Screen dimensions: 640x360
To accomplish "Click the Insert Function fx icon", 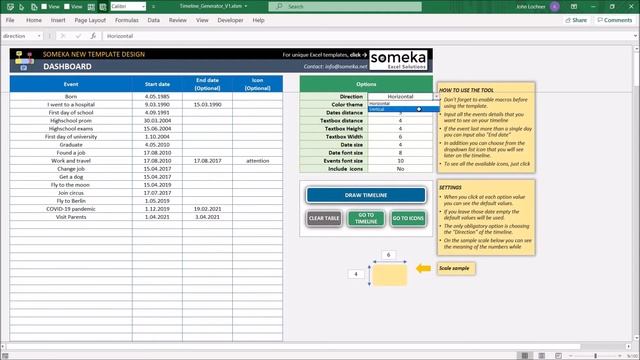I will 93,36.
